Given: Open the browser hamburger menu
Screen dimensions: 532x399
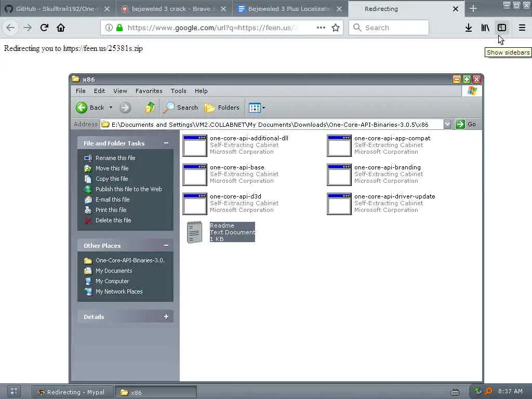Looking at the screenshot, I should [522, 28].
